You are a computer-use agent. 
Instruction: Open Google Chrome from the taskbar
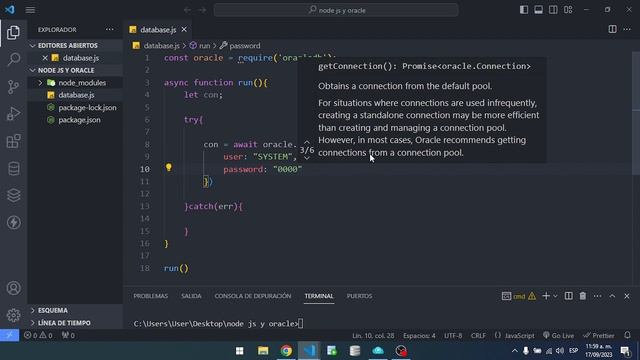286,351
